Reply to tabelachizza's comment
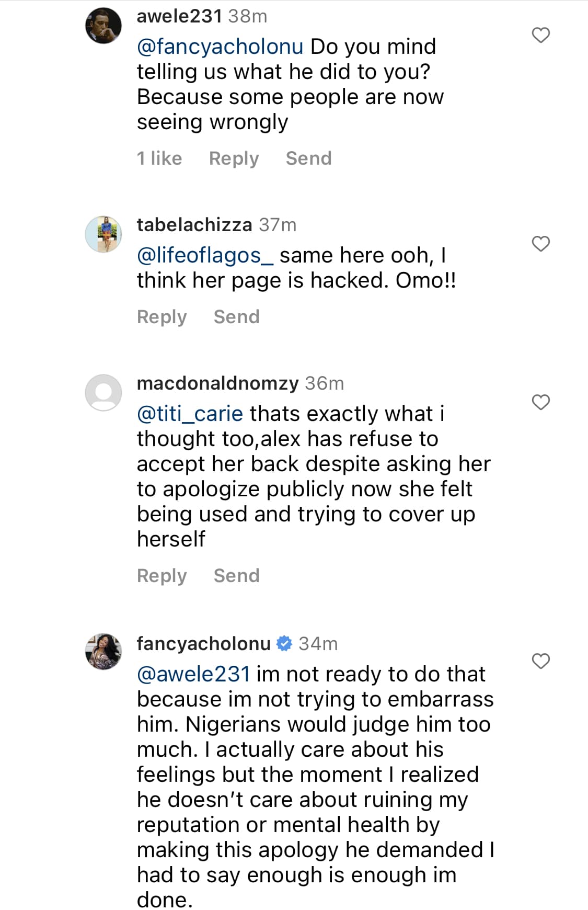This screenshot has width=588, height=910. click(x=162, y=317)
